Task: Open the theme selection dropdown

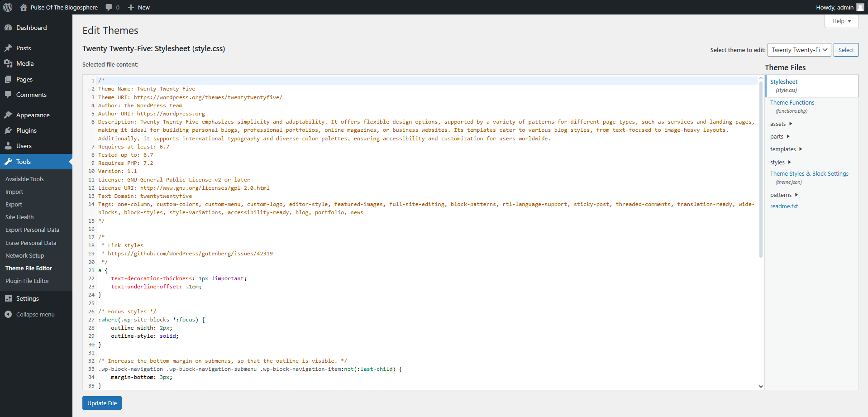Action: pos(799,50)
